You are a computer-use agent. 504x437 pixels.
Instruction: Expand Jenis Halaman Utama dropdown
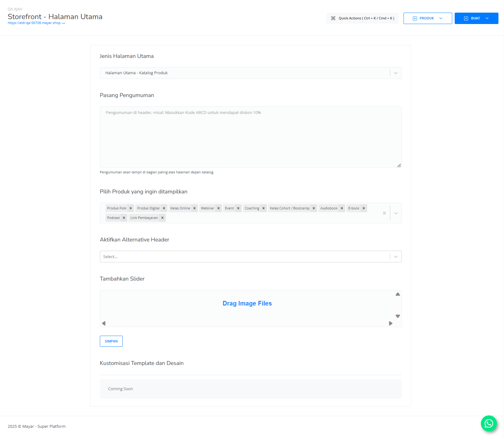(396, 73)
